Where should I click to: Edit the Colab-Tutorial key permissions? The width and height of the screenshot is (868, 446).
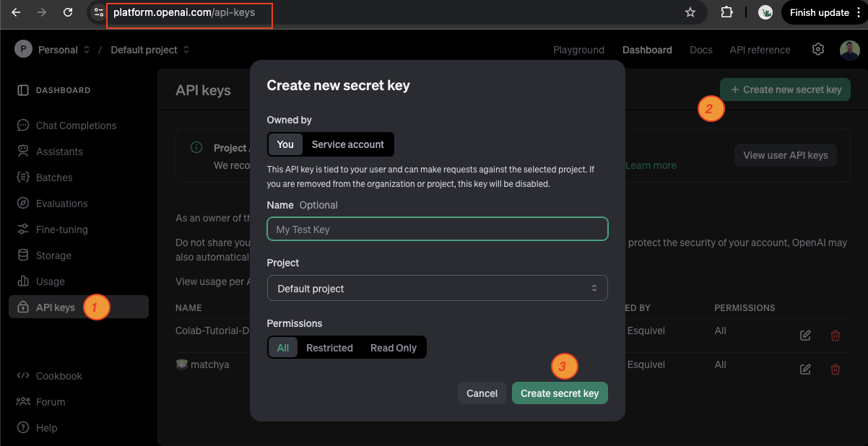click(805, 335)
